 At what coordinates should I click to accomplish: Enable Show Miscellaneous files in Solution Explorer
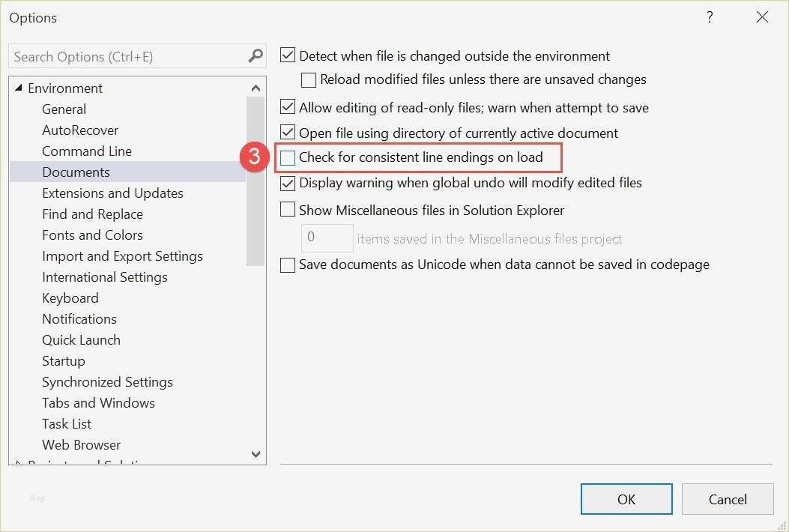[288, 211]
